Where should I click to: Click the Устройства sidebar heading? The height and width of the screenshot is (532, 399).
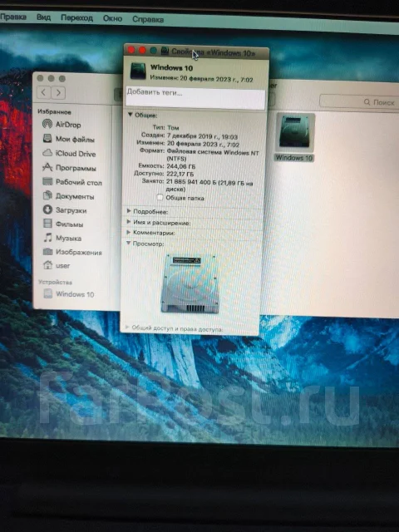[55, 282]
